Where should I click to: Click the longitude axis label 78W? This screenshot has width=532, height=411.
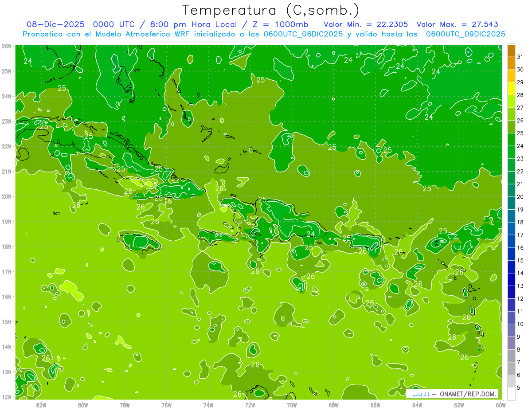pos(125,405)
